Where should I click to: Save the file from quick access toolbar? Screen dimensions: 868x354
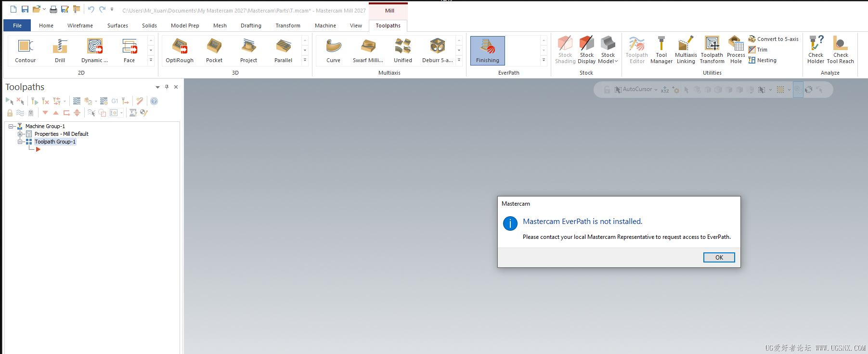(25, 9)
